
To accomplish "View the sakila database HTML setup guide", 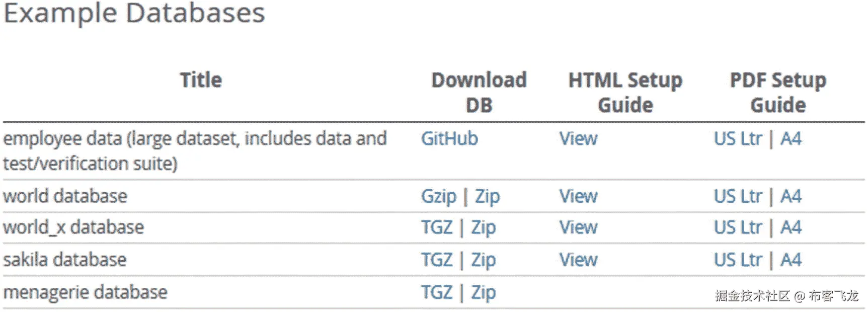I will [x=578, y=260].
